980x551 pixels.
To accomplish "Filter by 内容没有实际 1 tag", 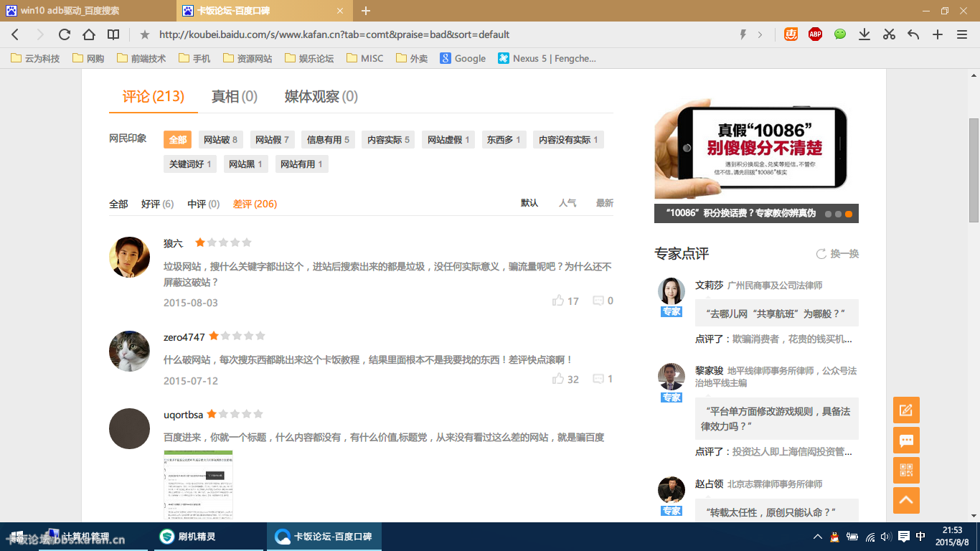I will coord(568,140).
